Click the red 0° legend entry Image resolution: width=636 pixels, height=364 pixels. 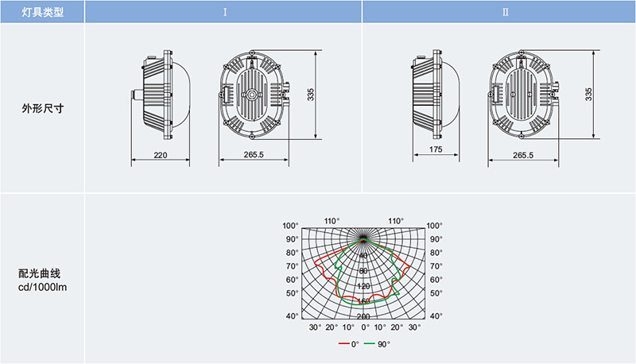pyautogui.click(x=349, y=344)
